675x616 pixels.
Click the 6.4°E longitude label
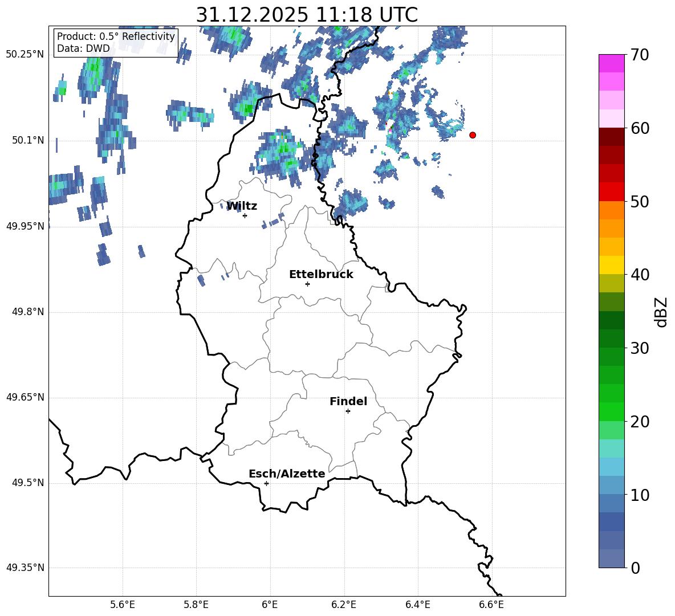(417, 605)
